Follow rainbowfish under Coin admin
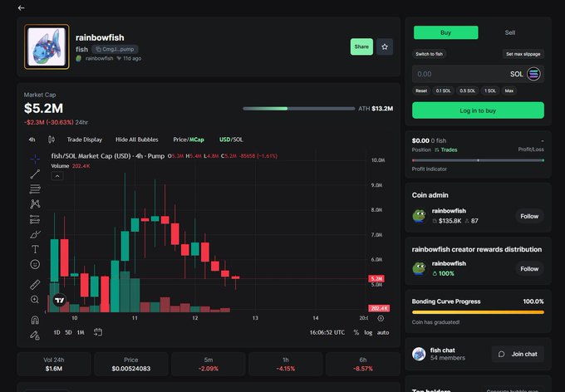 pyautogui.click(x=529, y=216)
